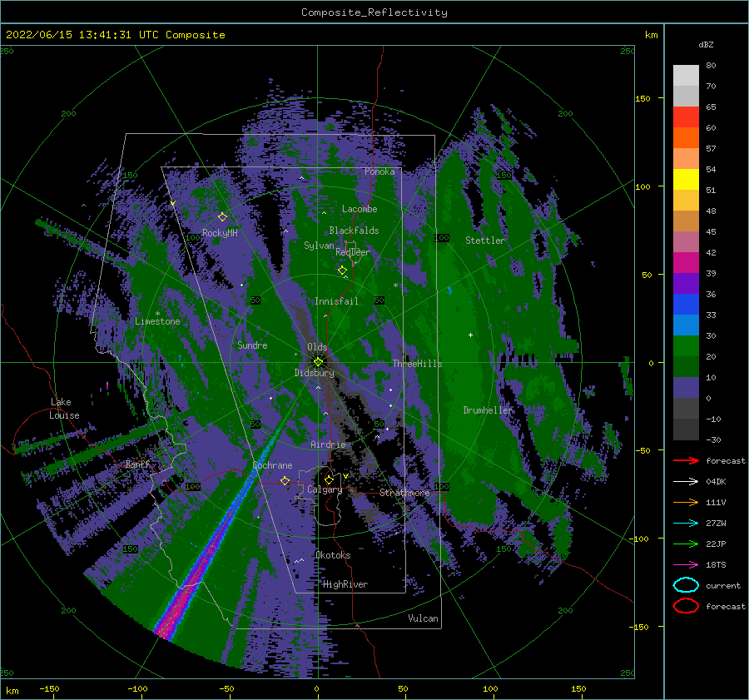Click yellow diamond marker near RockyMH
Screen dimensions: 749x700
[x=222, y=217]
